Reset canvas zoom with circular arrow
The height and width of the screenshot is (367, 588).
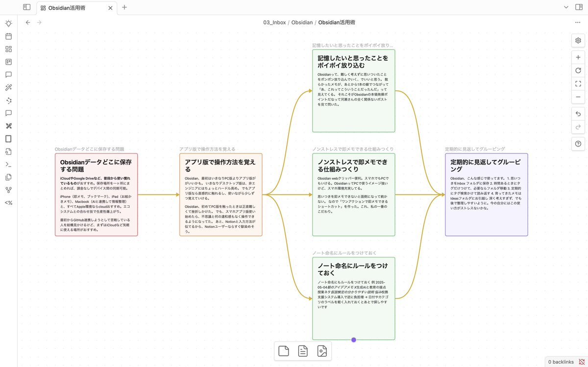[578, 71]
